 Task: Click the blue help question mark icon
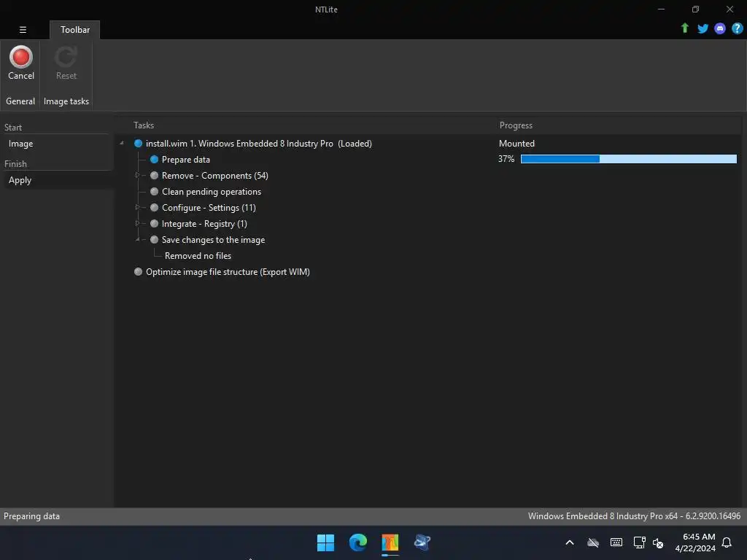pyautogui.click(x=737, y=28)
